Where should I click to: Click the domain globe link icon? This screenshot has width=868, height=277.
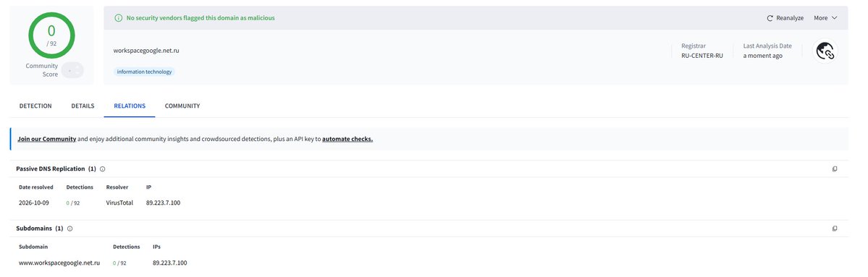pyautogui.click(x=825, y=51)
